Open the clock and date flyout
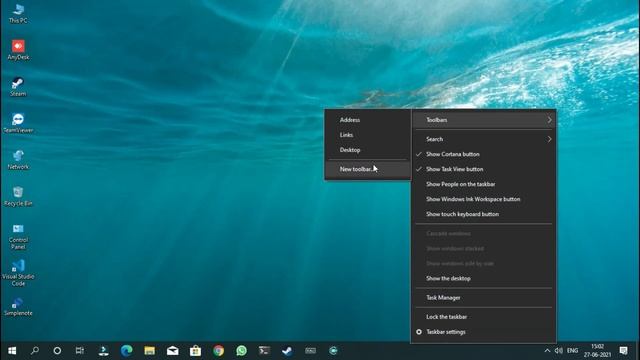Screen dimensions: 640x360 598,351
